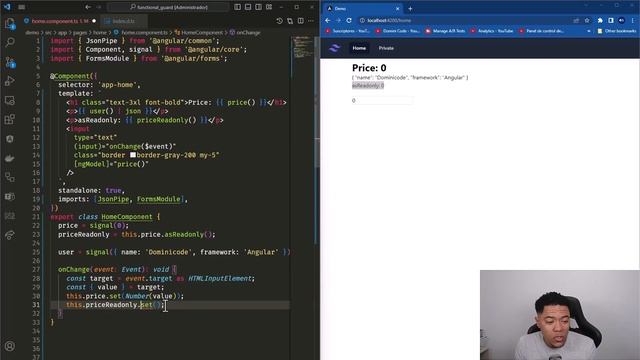
Task: Toggle the browser side panel
Action: coord(611,20)
